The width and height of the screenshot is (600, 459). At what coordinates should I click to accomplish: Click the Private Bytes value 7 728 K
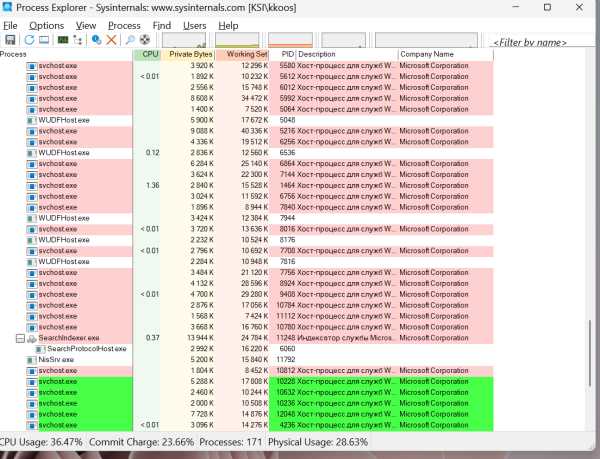pyautogui.click(x=202, y=414)
